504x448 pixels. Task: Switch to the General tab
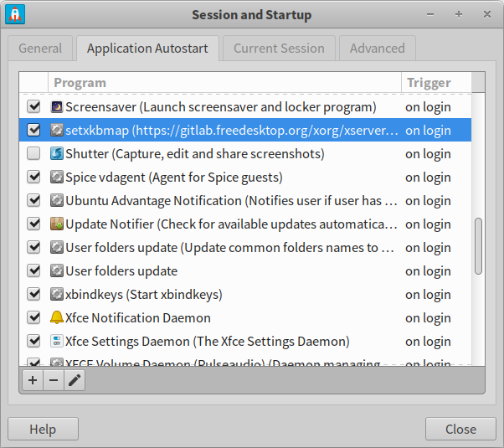tap(40, 49)
